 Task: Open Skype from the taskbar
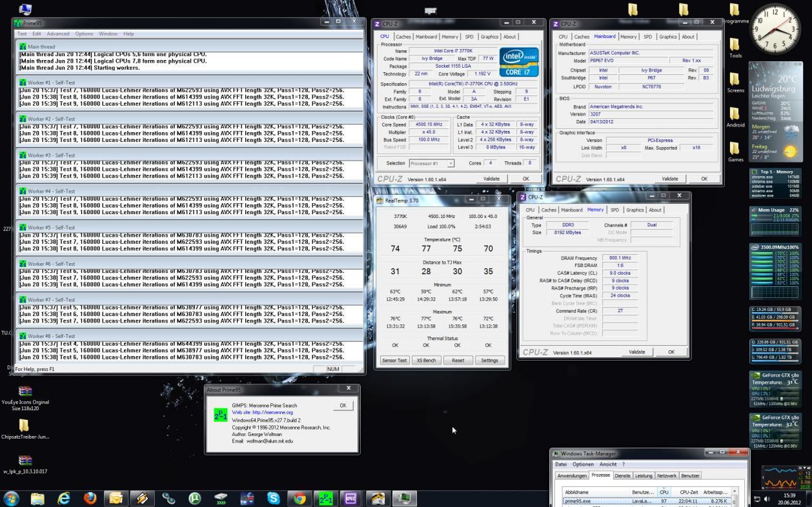[273, 498]
